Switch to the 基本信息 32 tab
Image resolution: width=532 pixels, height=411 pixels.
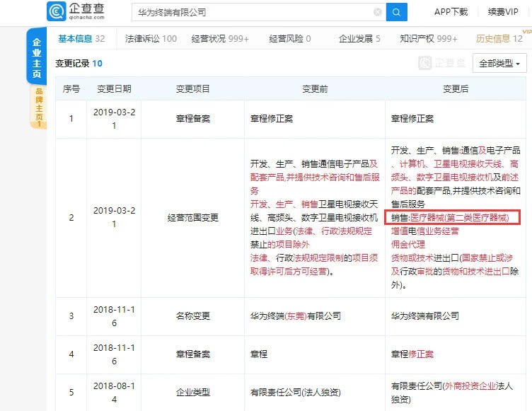point(81,39)
